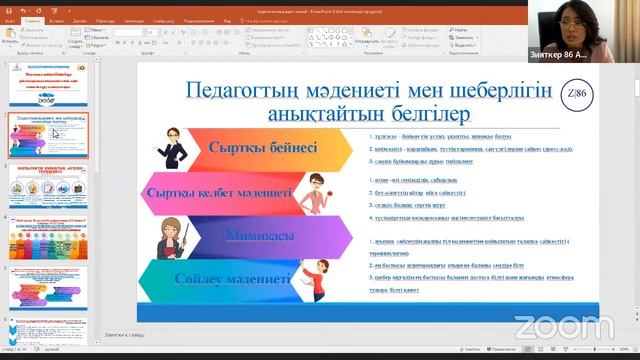The width and height of the screenshot is (640, 360).
Task: Open the Упорядочить arrange menu
Action: (367, 37)
